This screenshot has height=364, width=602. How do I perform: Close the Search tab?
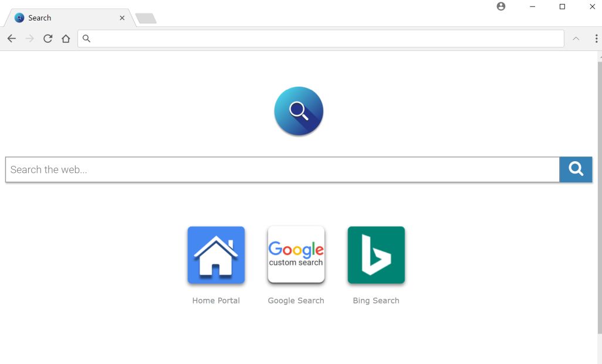coord(122,18)
